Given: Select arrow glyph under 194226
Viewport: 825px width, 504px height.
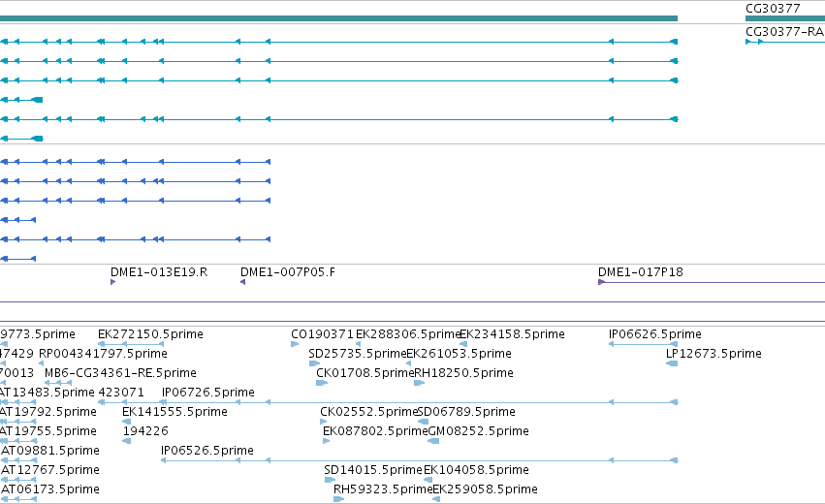Looking at the screenshot, I should pos(126,441).
